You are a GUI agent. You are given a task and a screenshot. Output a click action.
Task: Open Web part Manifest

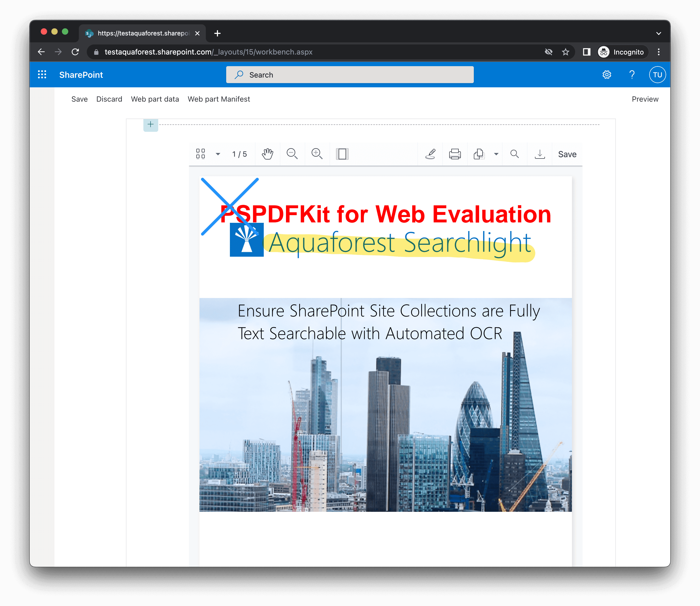[219, 99]
